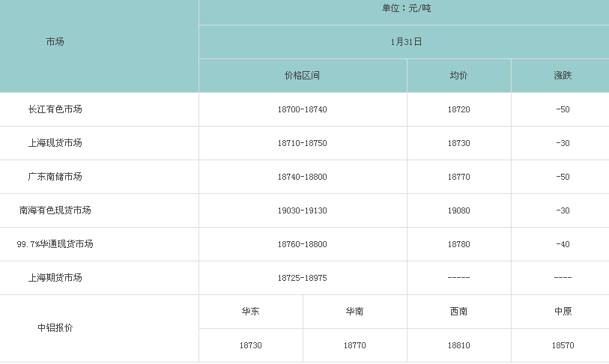Screen dimensions: 609x364
Task: Select the 上海现货市场 row label
Action: (55, 143)
